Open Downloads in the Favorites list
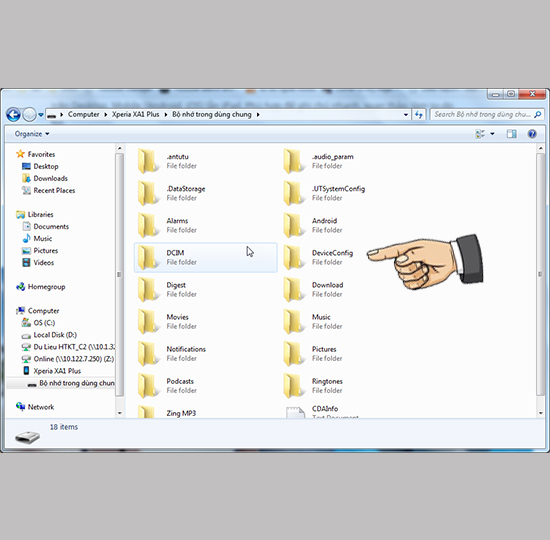 coord(51,178)
